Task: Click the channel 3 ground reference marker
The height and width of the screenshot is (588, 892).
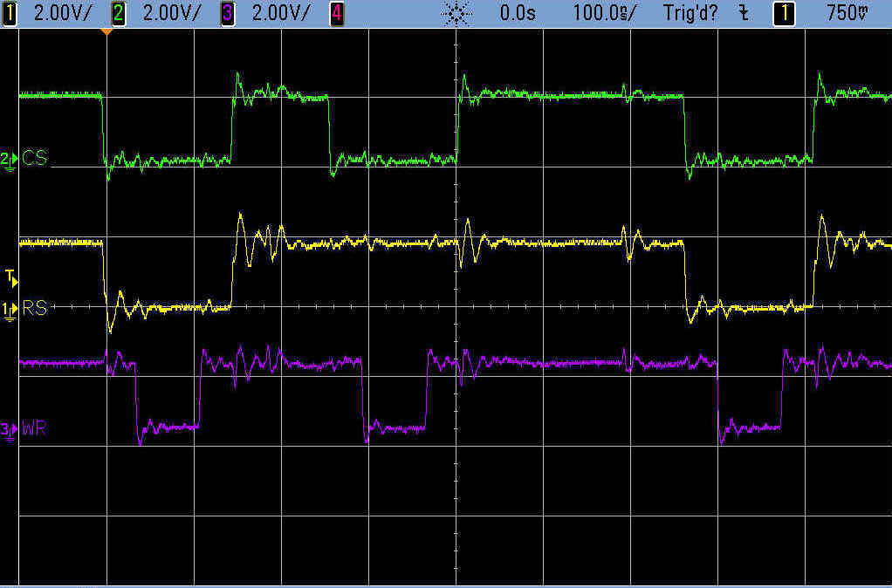Action: click(8, 429)
